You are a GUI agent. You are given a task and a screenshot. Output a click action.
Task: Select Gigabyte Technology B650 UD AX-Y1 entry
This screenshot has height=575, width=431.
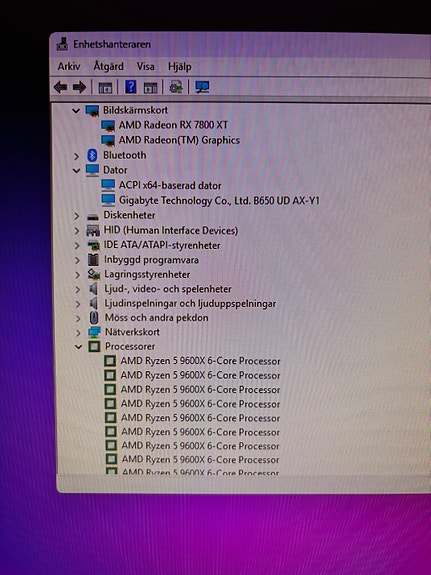(219, 201)
